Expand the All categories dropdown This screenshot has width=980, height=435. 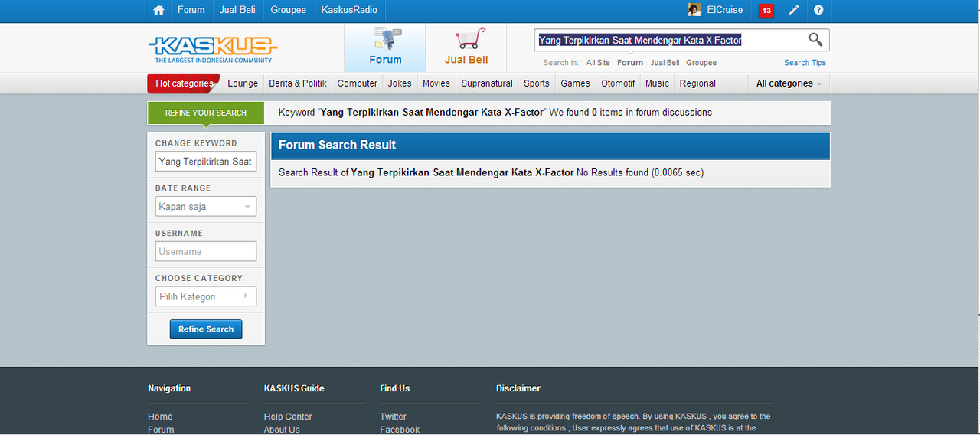coord(789,83)
